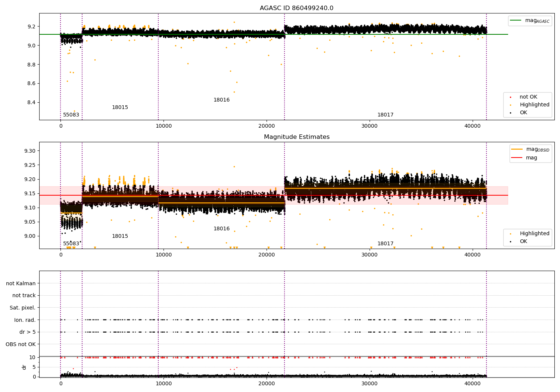The image size is (560, 392).
Task: Click OBSID label 18015 in top plot
Action: tap(120, 108)
